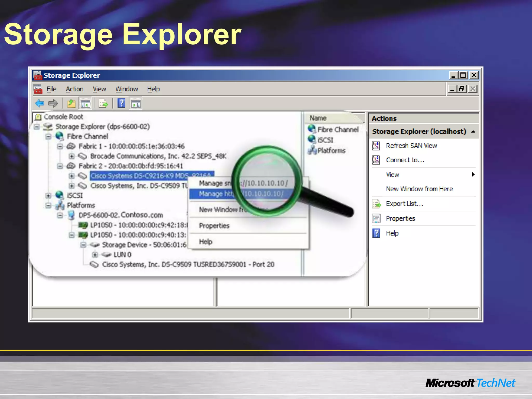Open the Window menu
Image resolution: width=532 pixels, height=399 pixels.
pyautogui.click(x=127, y=89)
